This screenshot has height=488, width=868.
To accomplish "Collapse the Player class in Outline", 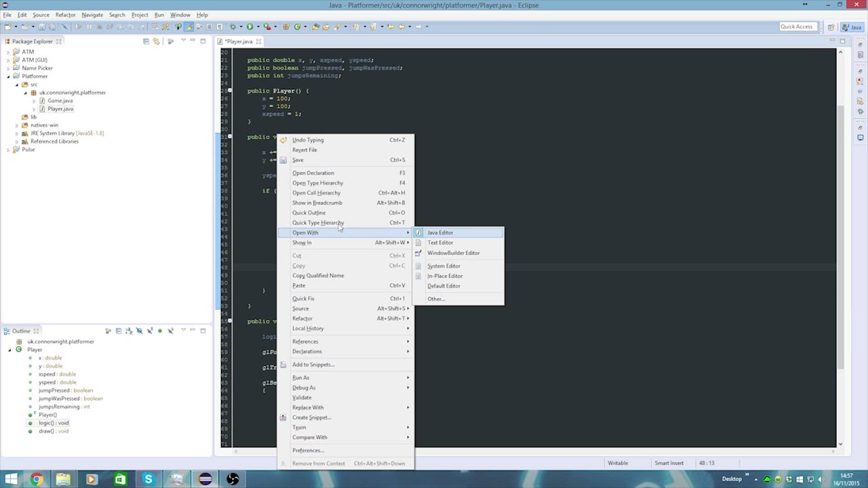I will click(9, 350).
